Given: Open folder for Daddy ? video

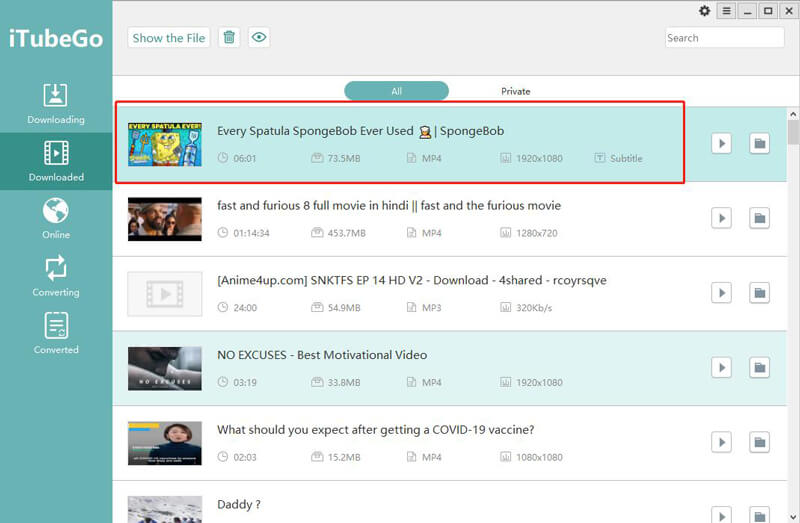Looking at the screenshot, I should (759, 514).
